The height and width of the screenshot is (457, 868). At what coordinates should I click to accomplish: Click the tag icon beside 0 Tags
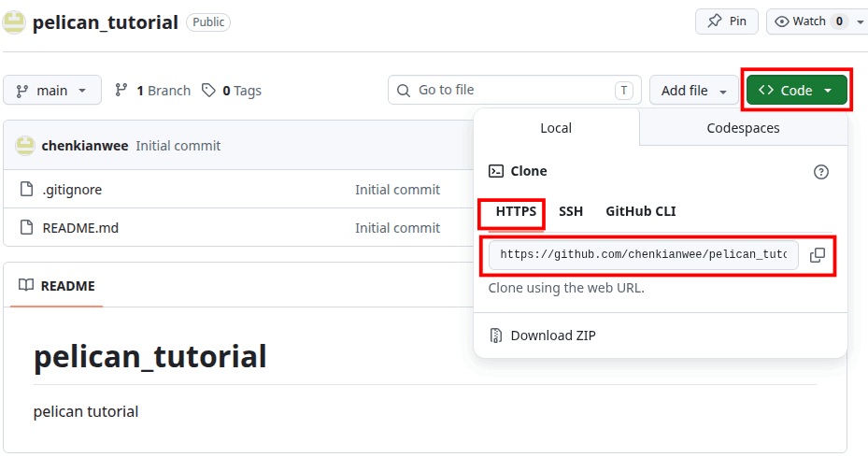point(208,91)
